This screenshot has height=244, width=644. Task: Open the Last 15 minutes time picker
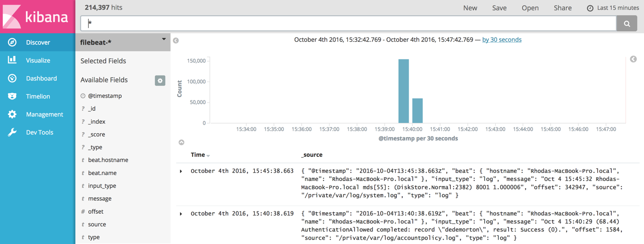[613, 8]
